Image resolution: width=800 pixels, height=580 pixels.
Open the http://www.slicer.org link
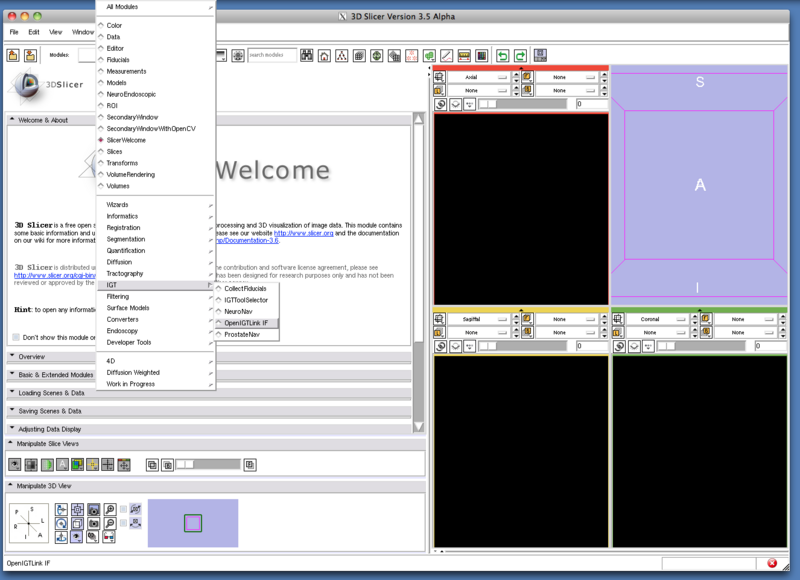click(304, 233)
